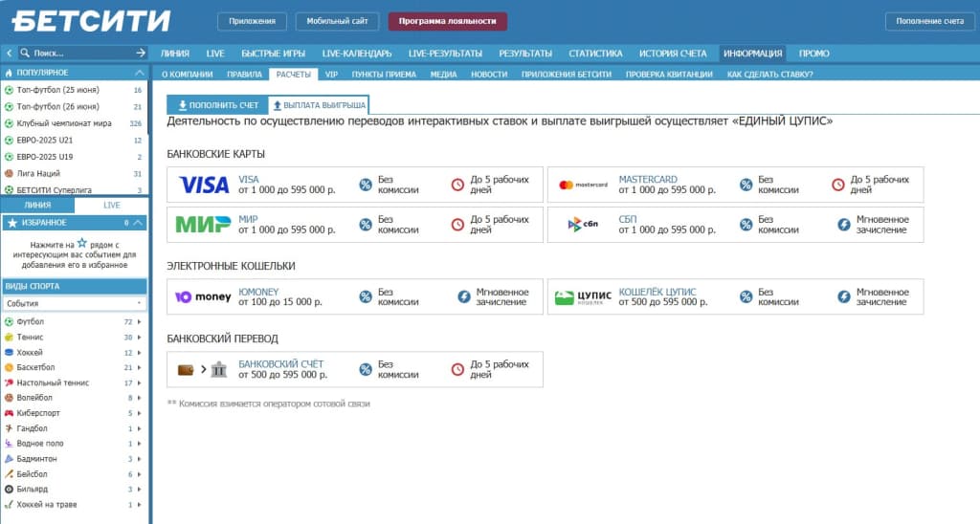Open the ЛИНИЯ main menu
Screen dimensions: 980x524
[x=174, y=54]
